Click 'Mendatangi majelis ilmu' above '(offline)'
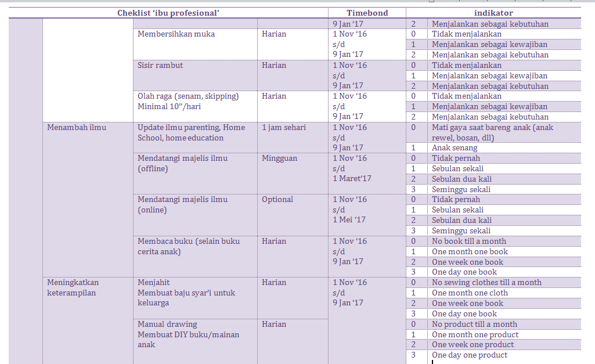595x364 pixels. [x=182, y=158]
